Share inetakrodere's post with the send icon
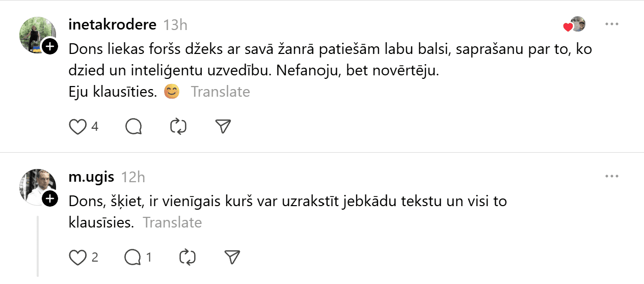Screen dimensions: 644x284 pos(223,127)
